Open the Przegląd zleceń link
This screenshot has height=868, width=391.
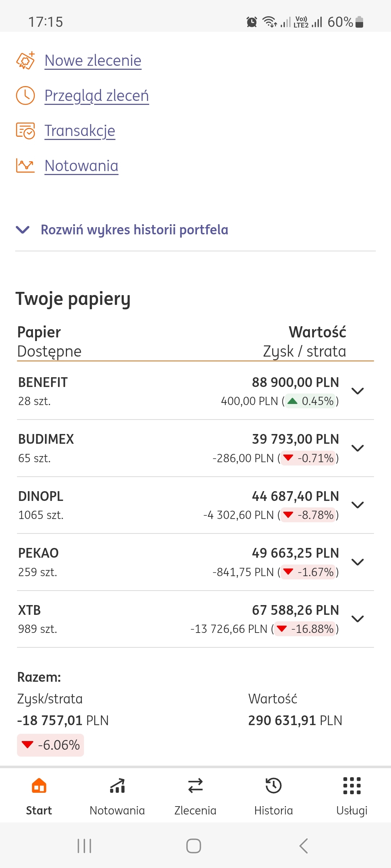pos(97,95)
